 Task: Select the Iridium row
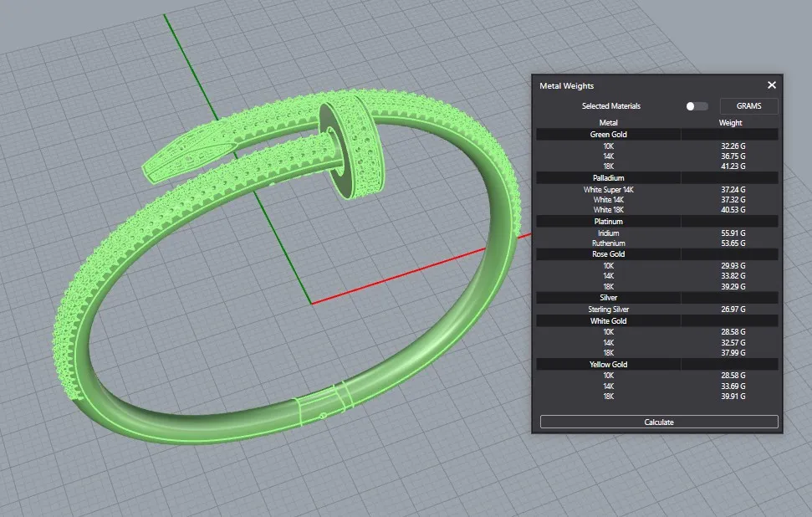tap(657, 233)
